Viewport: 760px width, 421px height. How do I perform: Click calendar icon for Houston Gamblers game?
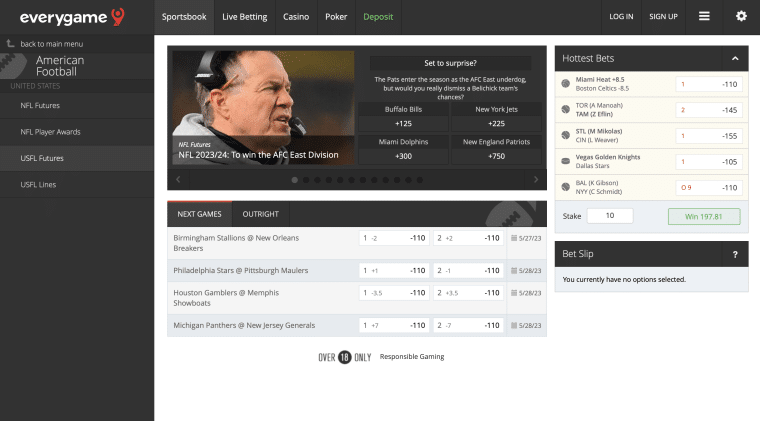[x=514, y=293]
